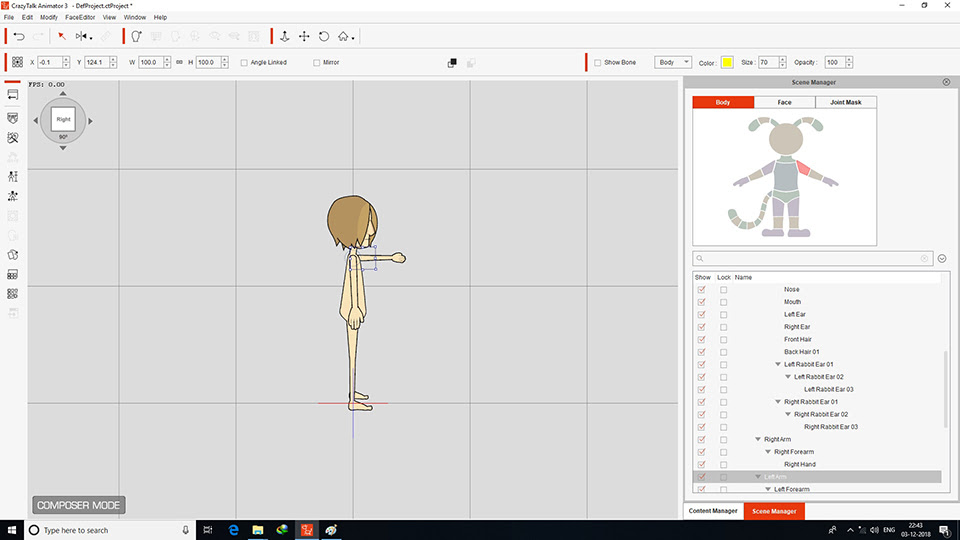Screen dimensions: 960x540
Task: Click the Undo arrow in the toolbar
Action: pos(19,37)
